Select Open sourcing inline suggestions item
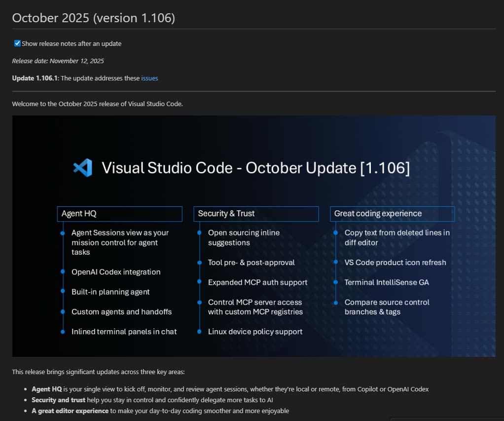This screenshot has width=504, height=421. [245, 237]
